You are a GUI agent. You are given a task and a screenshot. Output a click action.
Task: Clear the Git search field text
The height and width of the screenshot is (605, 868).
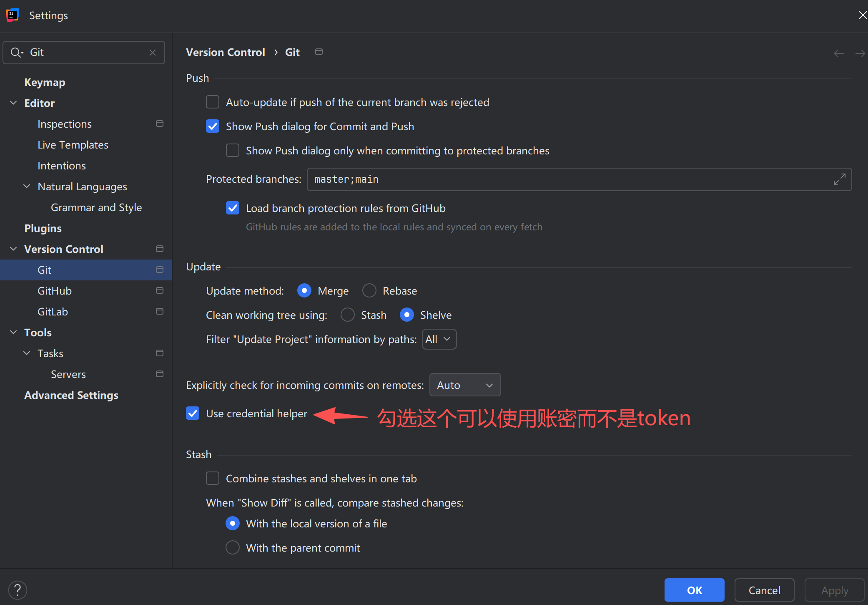(153, 53)
